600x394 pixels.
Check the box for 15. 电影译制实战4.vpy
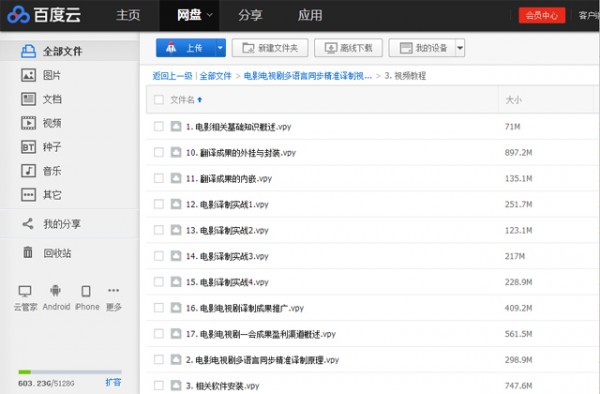click(x=158, y=282)
